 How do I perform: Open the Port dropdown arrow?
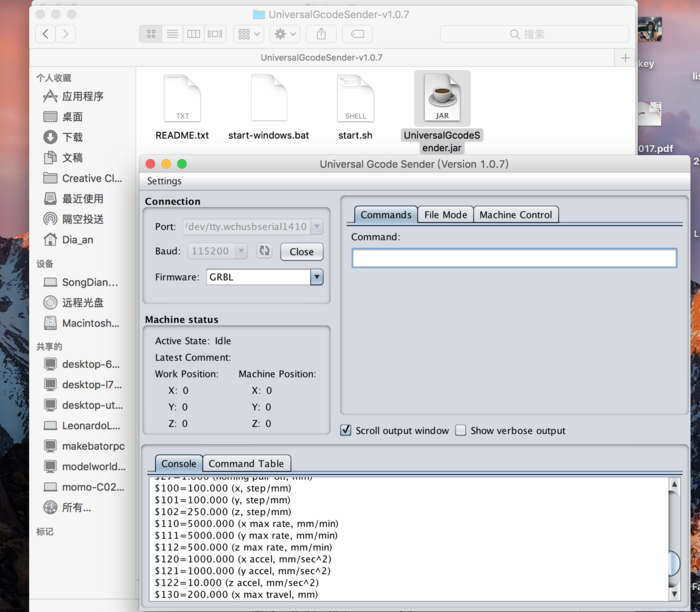tap(317, 226)
